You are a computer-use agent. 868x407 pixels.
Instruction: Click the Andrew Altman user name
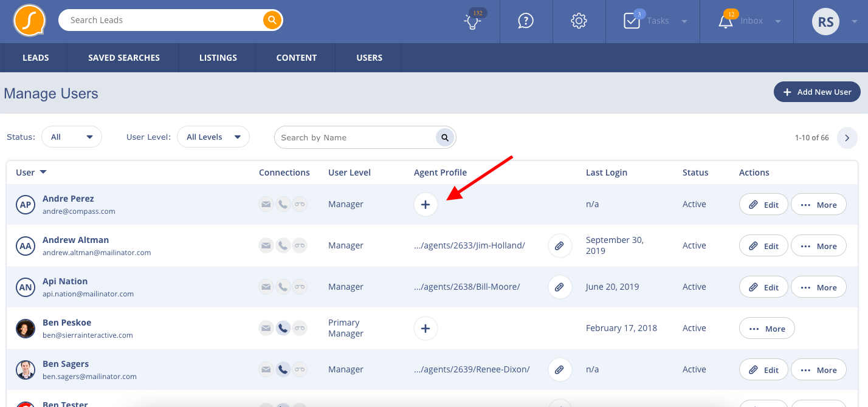tap(75, 240)
